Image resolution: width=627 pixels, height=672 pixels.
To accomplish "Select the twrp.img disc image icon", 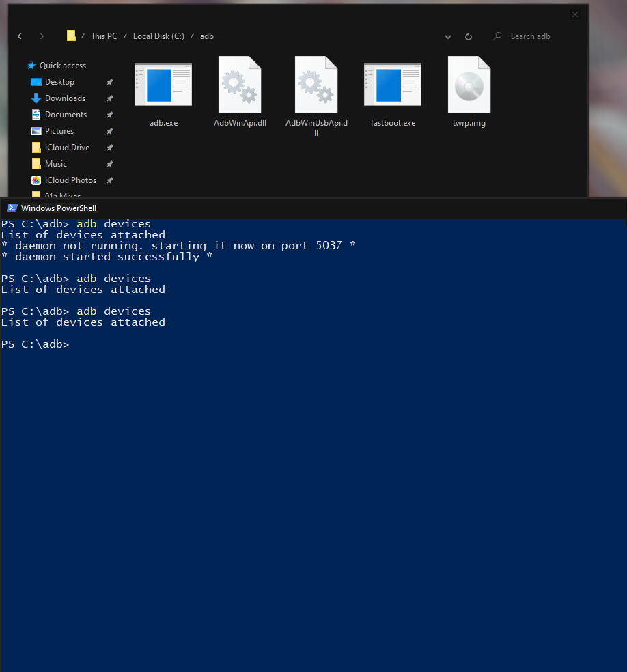I will click(469, 85).
